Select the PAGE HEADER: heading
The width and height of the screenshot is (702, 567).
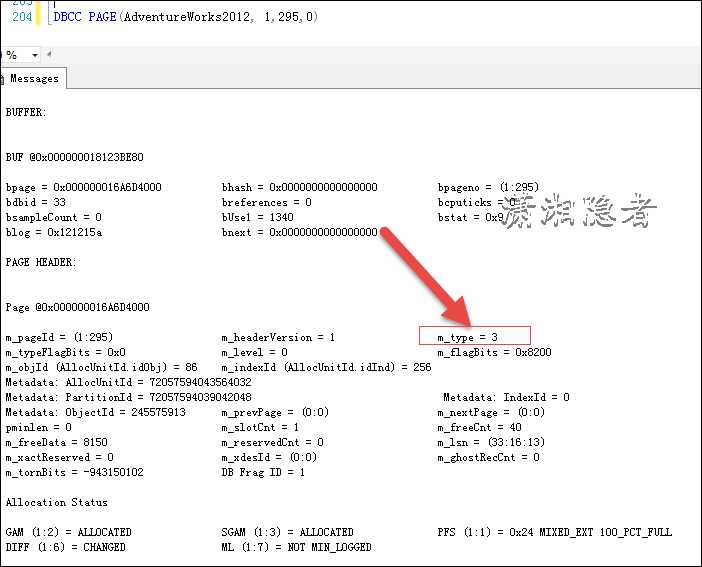[41, 262]
